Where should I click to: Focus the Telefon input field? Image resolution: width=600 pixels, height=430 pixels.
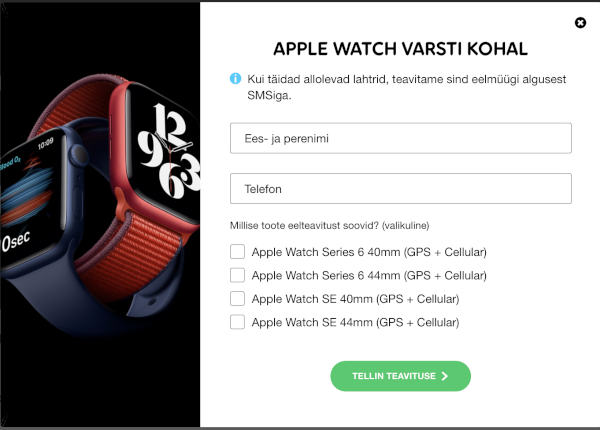(x=401, y=189)
